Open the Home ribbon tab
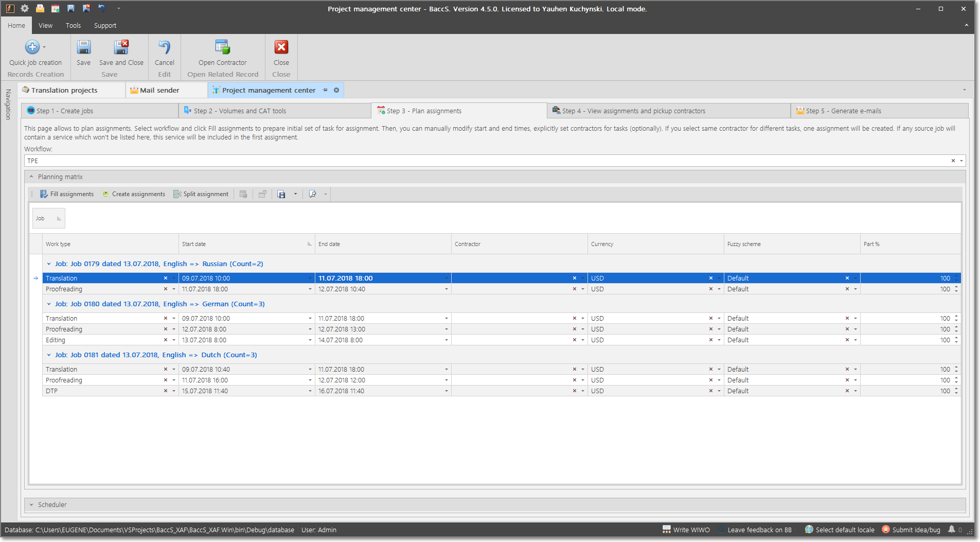Image resolution: width=980 pixels, height=542 pixels. point(16,25)
